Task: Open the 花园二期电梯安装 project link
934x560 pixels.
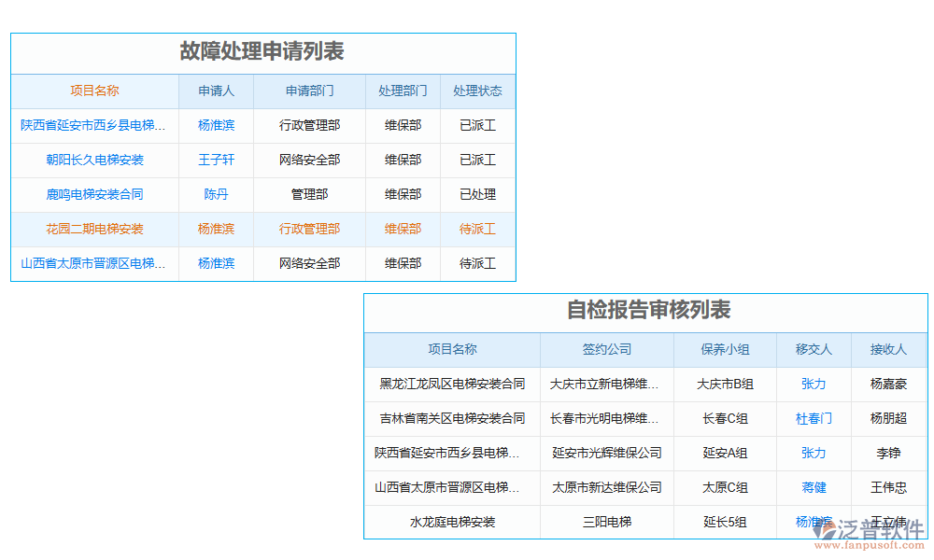Action: point(93,229)
